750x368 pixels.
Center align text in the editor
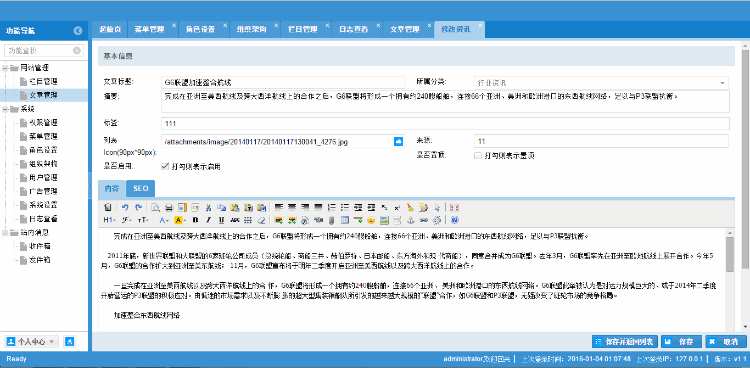point(292,207)
